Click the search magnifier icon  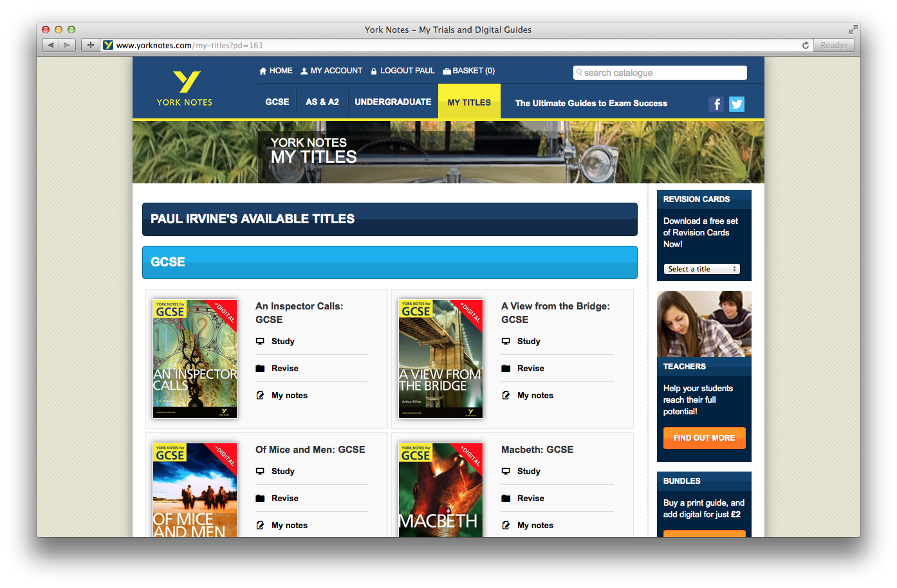pyautogui.click(x=579, y=73)
